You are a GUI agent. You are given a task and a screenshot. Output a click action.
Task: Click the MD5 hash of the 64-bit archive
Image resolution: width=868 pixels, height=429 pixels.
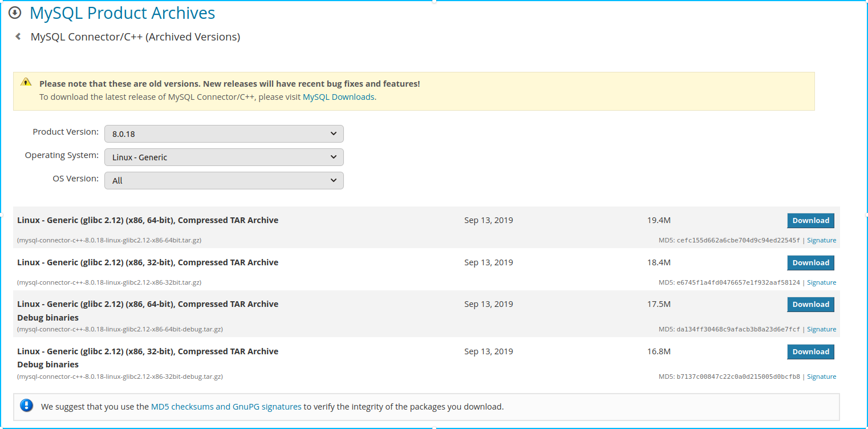click(x=738, y=240)
